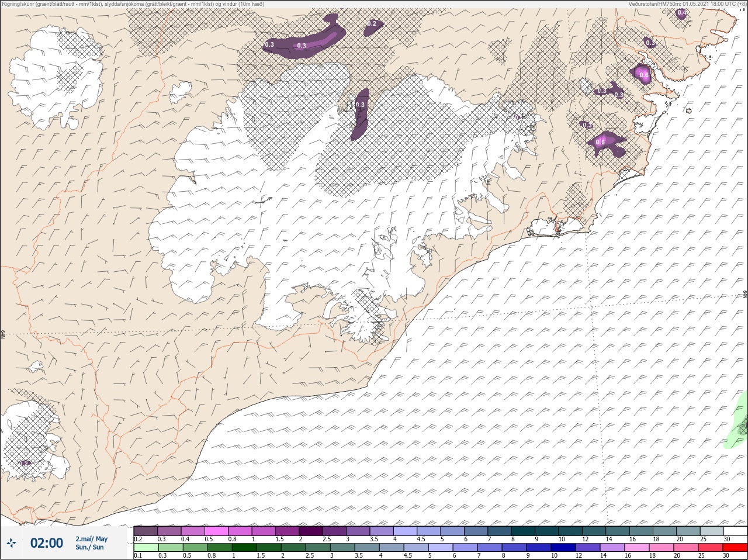This screenshot has height=560, width=748.
Task: Select the '2.maí/ May' date text
Action: point(91,539)
